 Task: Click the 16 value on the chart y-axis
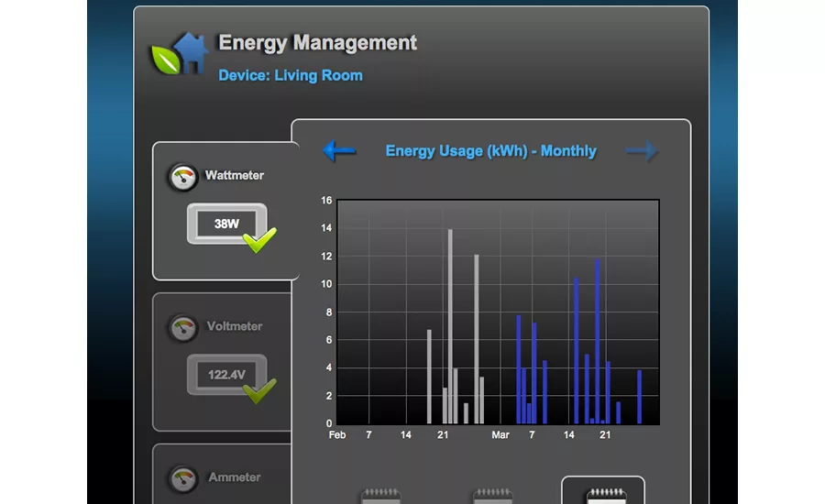click(x=326, y=201)
